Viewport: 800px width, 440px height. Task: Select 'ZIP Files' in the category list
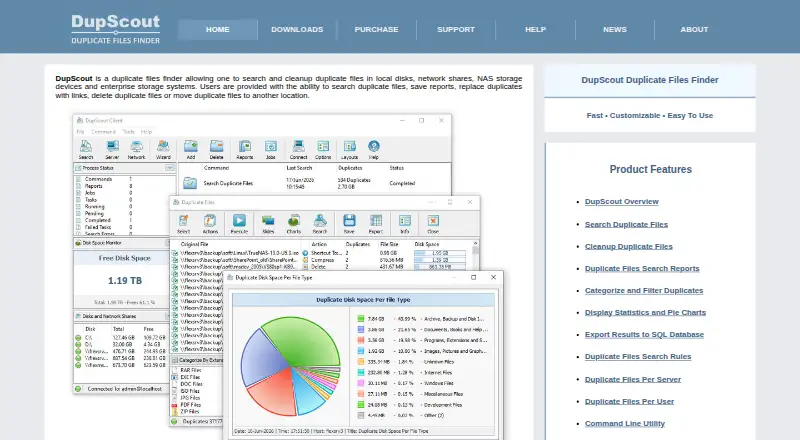tap(190, 411)
